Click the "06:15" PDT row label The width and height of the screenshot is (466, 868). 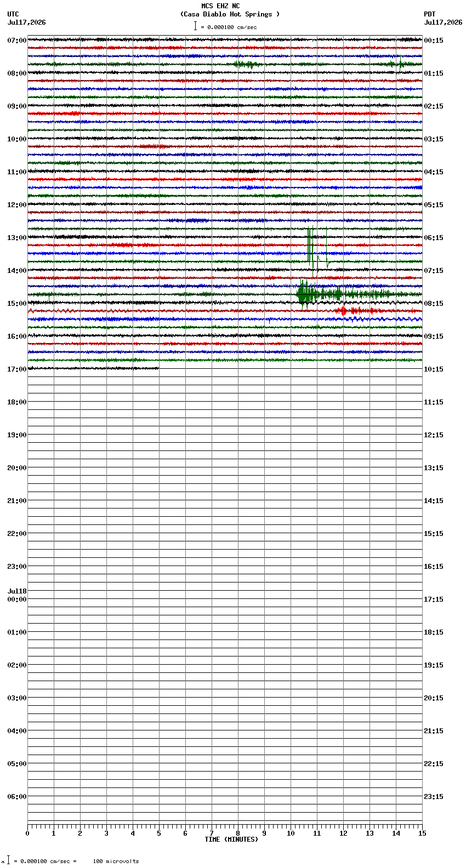pyautogui.click(x=434, y=238)
